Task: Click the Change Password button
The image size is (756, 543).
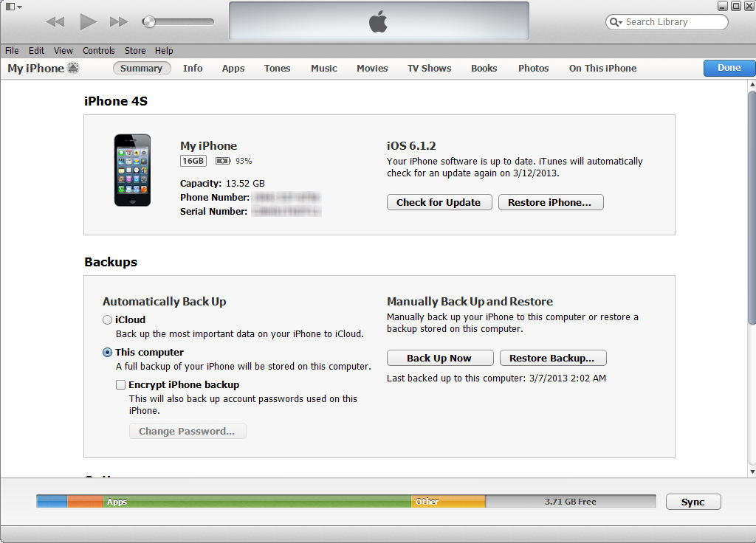Action: click(x=188, y=431)
